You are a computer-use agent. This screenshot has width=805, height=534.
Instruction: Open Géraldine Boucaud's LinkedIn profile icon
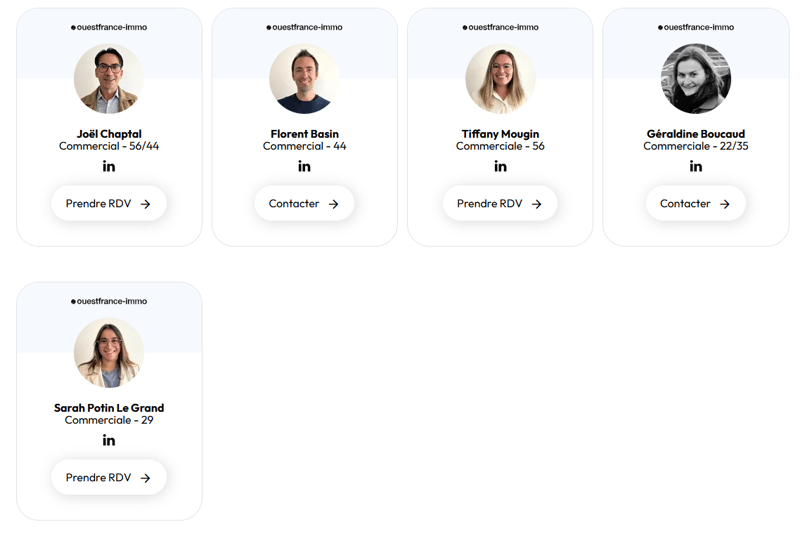click(x=696, y=166)
